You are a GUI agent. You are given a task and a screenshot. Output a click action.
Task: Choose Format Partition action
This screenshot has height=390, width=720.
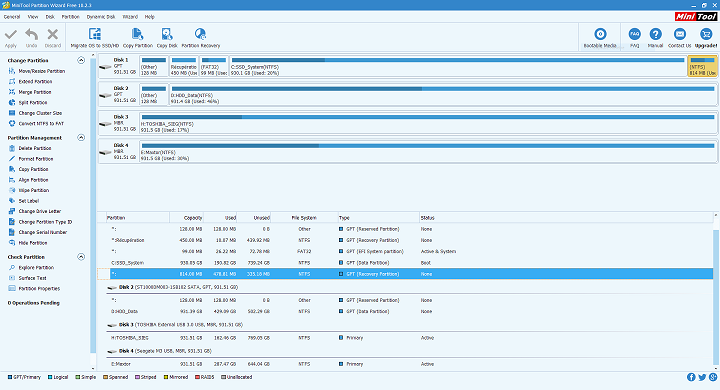tap(31, 159)
